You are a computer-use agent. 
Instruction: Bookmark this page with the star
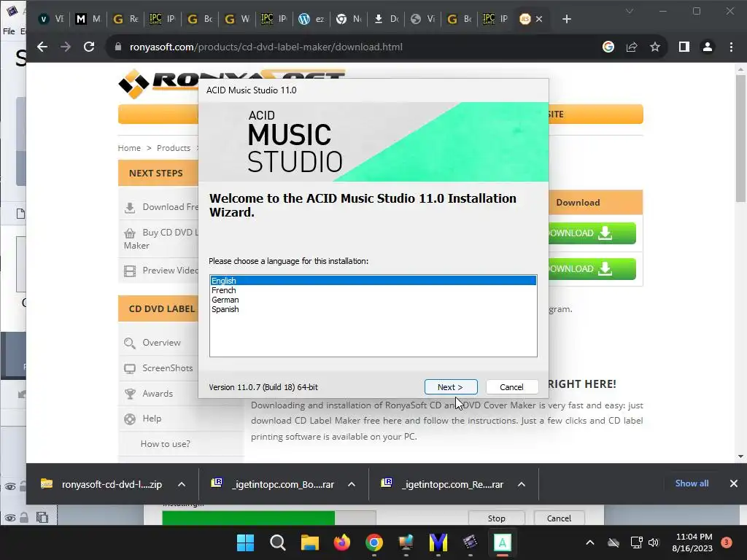pos(655,47)
